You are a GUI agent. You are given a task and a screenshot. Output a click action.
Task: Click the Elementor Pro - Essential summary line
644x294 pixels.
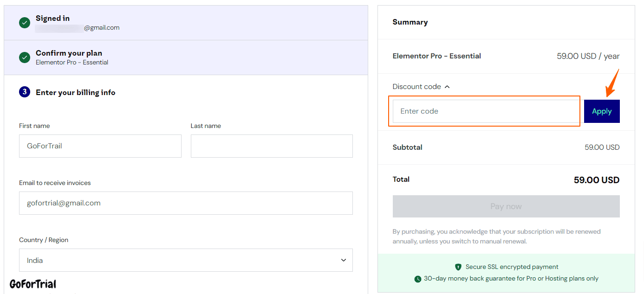437,56
